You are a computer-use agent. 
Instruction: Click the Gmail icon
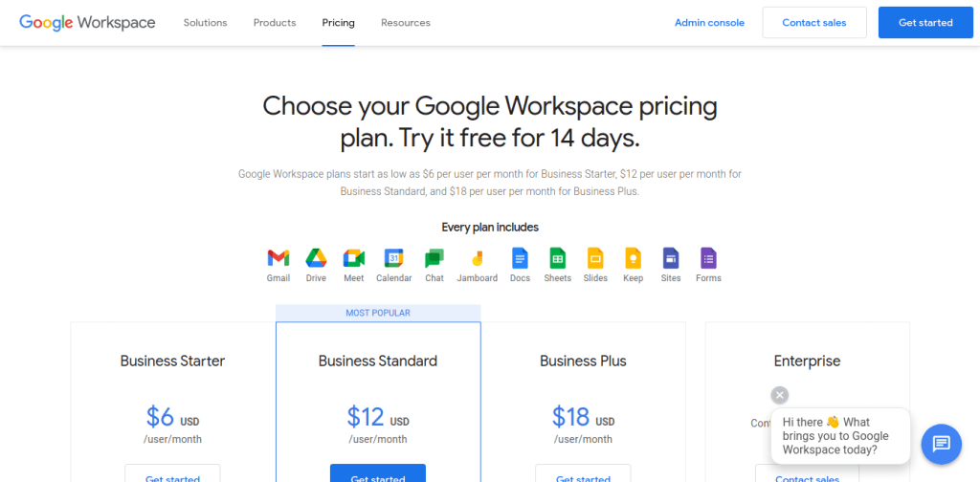[x=278, y=258]
